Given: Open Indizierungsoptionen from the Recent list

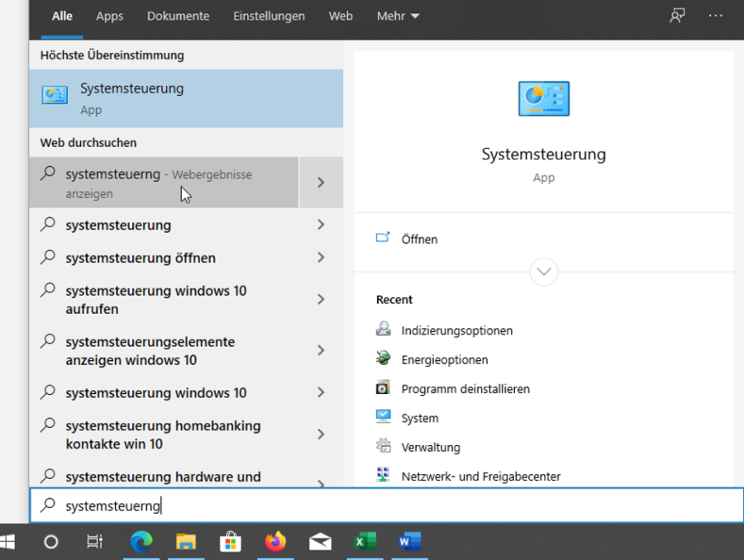Looking at the screenshot, I should click(456, 330).
